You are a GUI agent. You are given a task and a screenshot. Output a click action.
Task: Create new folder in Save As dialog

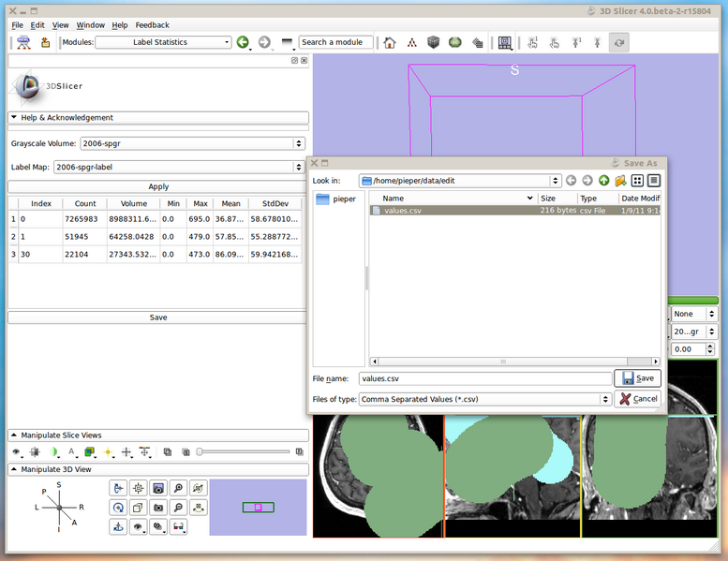(620, 181)
